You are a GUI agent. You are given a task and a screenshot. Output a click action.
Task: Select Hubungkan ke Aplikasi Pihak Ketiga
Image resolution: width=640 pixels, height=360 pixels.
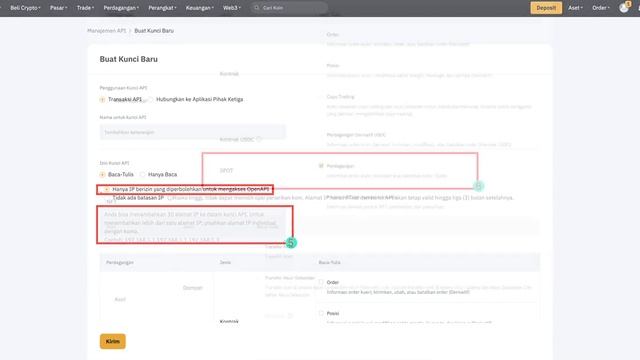[151, 100]
